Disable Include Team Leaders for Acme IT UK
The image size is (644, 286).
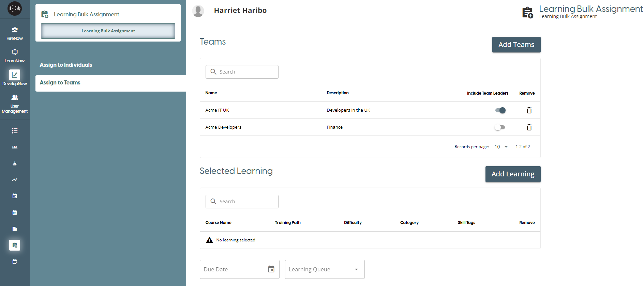500,110
